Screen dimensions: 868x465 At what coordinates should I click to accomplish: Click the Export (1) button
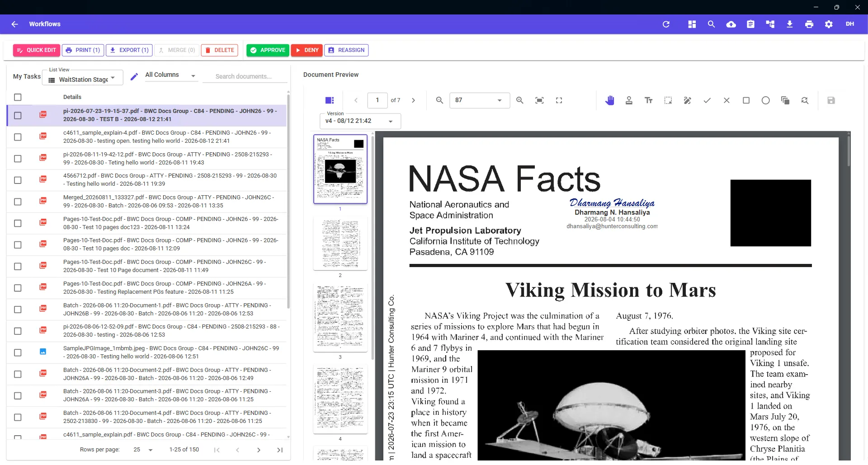coord(129,50)
